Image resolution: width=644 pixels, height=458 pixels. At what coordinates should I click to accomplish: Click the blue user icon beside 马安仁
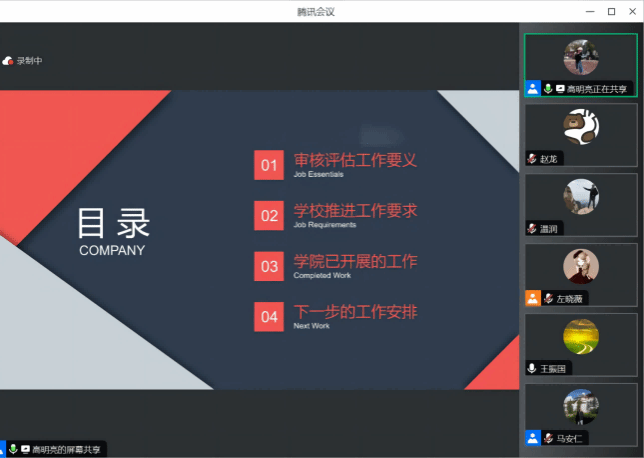click(532, 438)
